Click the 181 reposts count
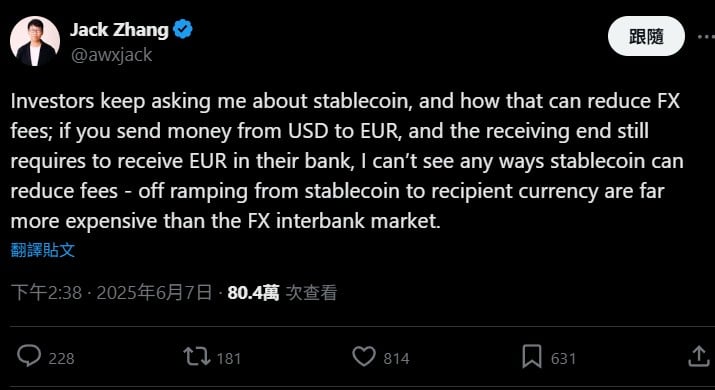The image size is (715, 390). coord(228,359)
